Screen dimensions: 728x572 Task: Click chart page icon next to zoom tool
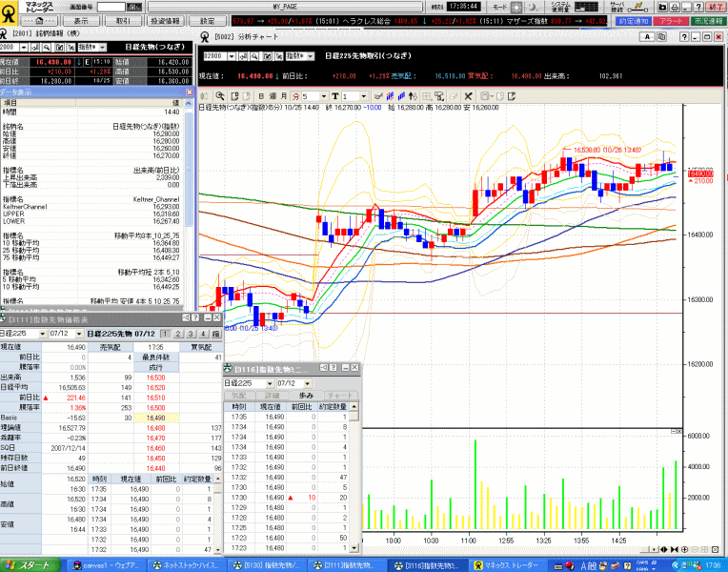point(235,96)
